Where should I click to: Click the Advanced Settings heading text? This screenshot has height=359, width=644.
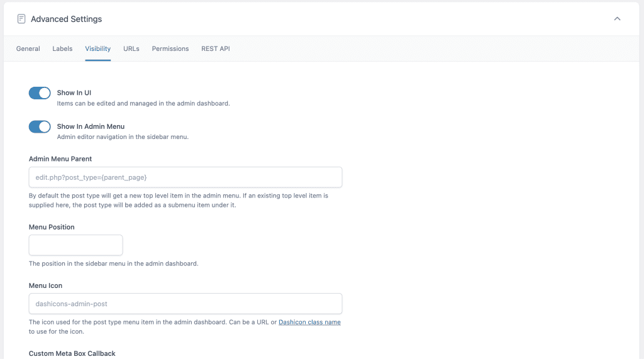pos(66,19)
